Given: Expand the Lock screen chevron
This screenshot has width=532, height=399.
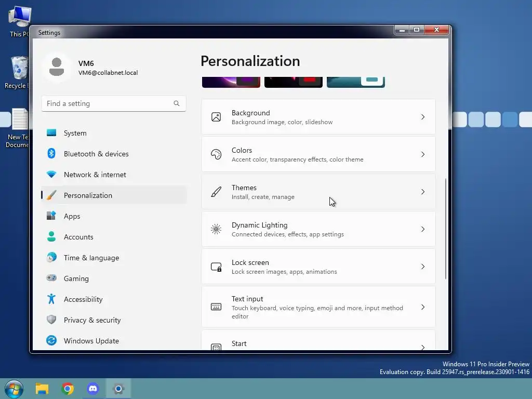Looking at the screenshot, I should pos(423,267).
